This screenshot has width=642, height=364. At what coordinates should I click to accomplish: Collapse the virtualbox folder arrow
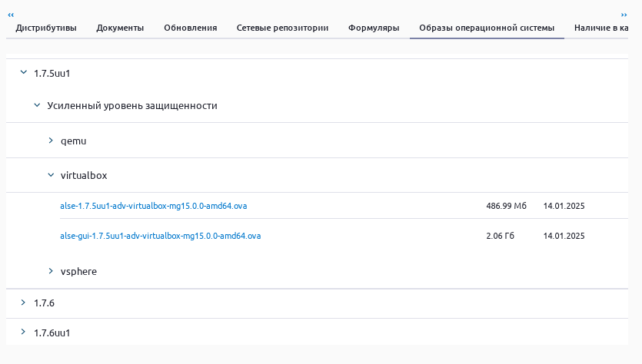coord(51,175)
